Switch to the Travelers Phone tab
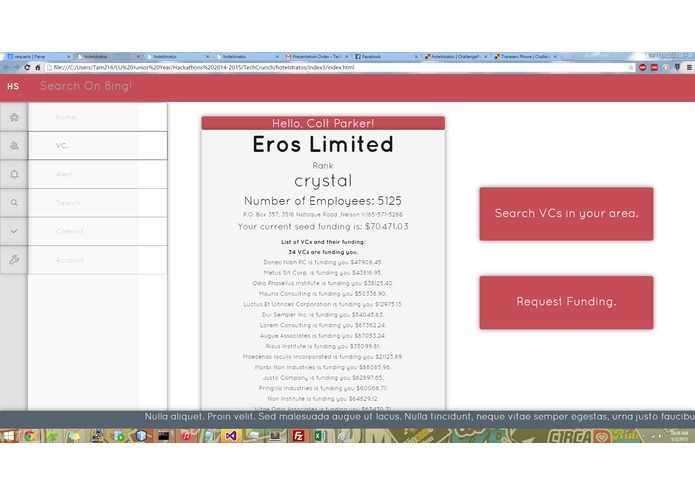This screenshot has width=695, height=494. tap(525, 57)
